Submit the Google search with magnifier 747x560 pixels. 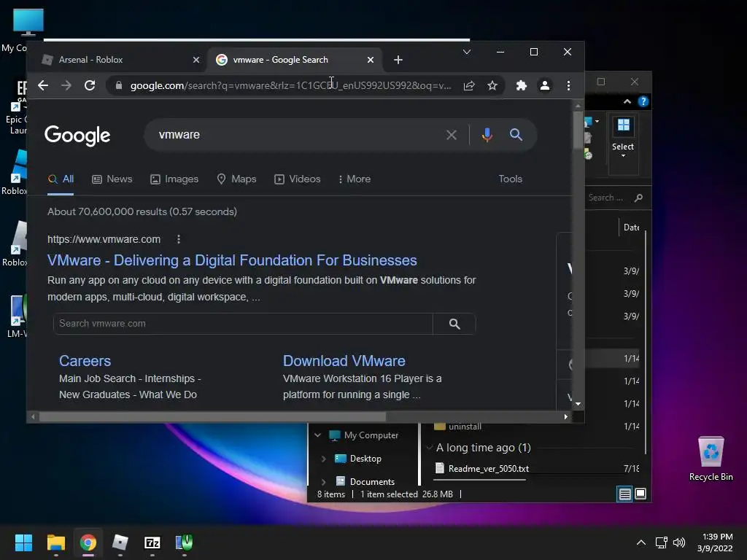pyautogui.click(x=516, y=135)
